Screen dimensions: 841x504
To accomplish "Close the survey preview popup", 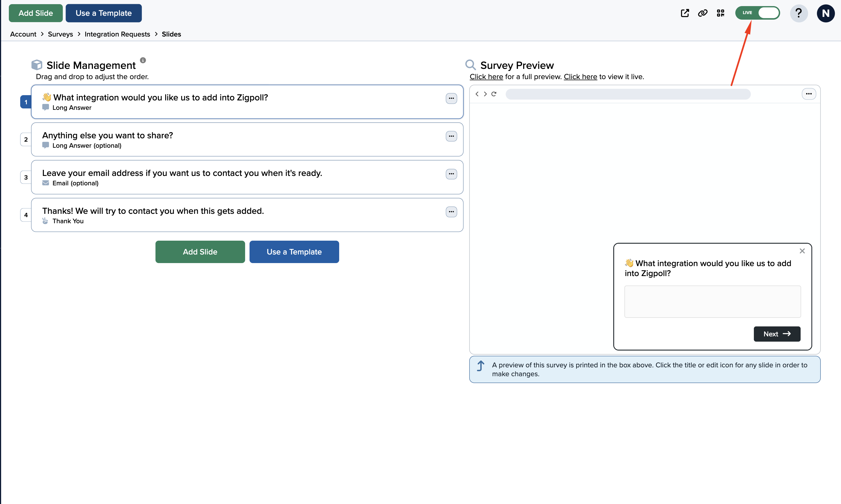I will pos(802,251).
